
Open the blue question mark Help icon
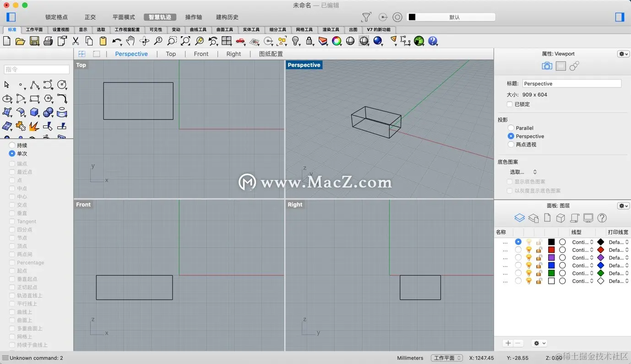(433, 41)
